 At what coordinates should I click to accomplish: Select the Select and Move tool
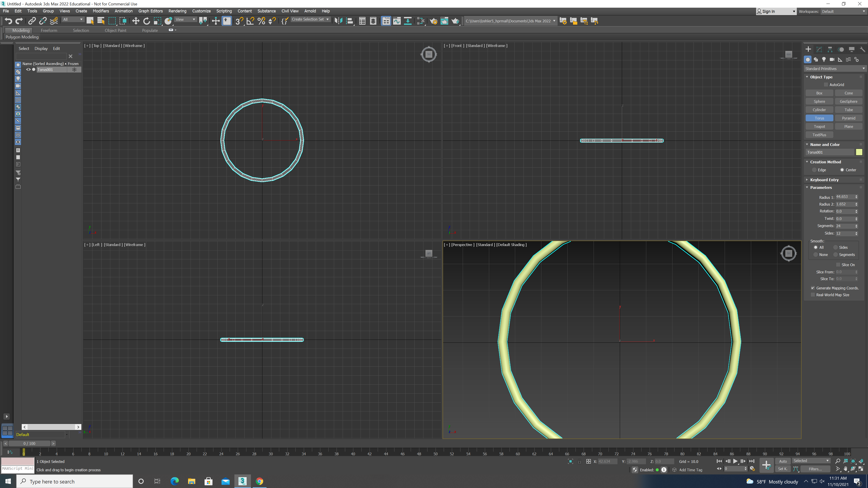(x=136, y=21)
